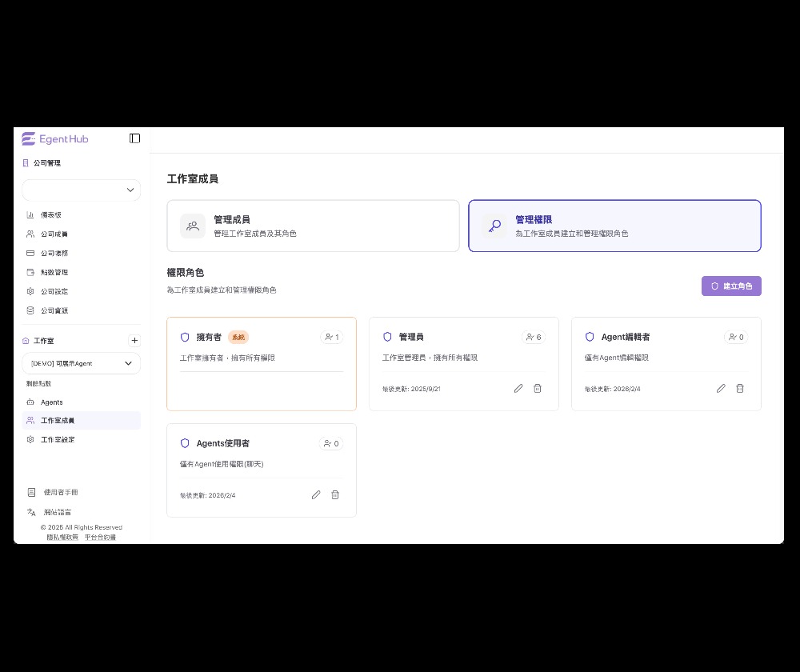The height and width of the screenshot is (672, 800).
Task: Edit the 管理員 role with the pencil icon
Action: point(518,389)
